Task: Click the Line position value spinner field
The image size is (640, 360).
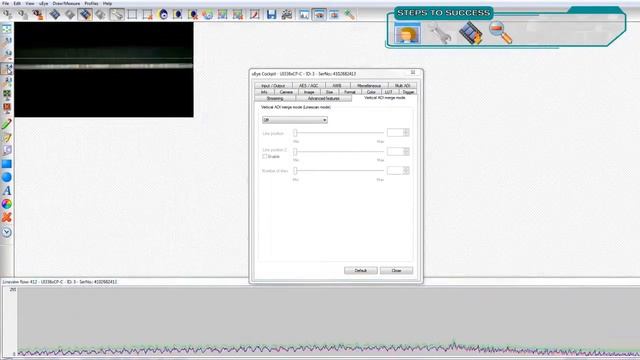Action: tap(398, 132)
